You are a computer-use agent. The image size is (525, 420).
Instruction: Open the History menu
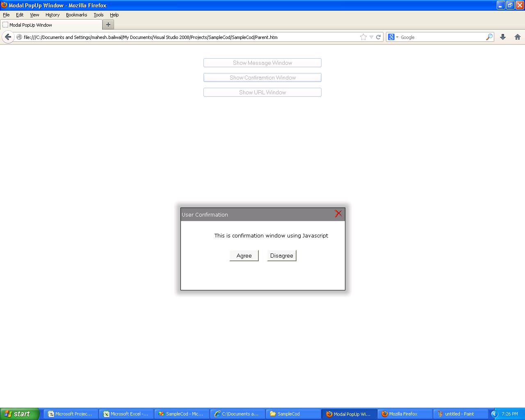coord(52,15)
